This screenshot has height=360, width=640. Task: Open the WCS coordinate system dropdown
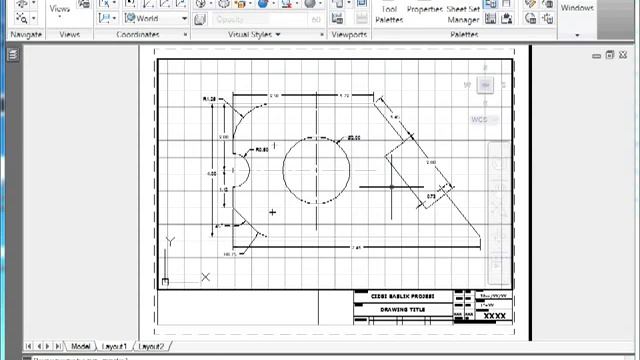(x=484, y=120)
